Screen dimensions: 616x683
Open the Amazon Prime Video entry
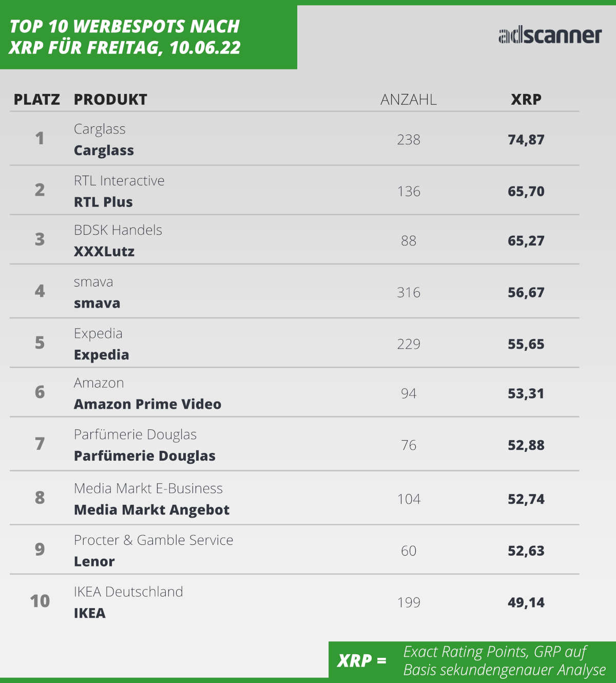pos(147,404)
